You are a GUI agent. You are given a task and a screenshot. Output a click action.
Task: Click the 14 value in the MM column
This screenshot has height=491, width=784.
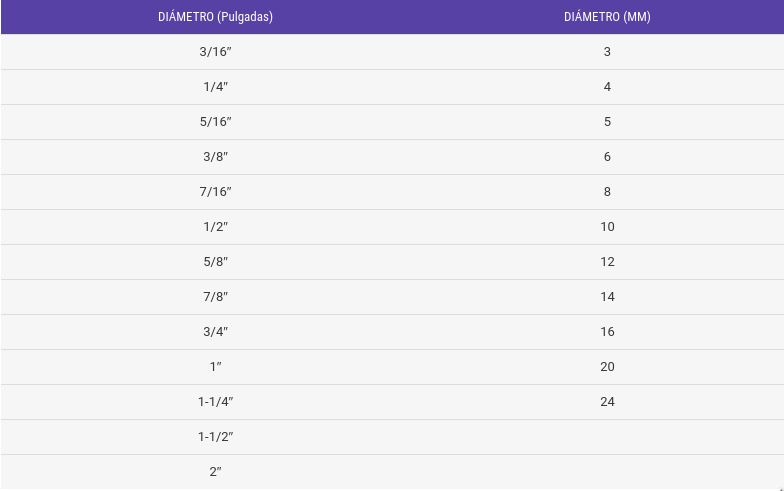pos(607,297)
